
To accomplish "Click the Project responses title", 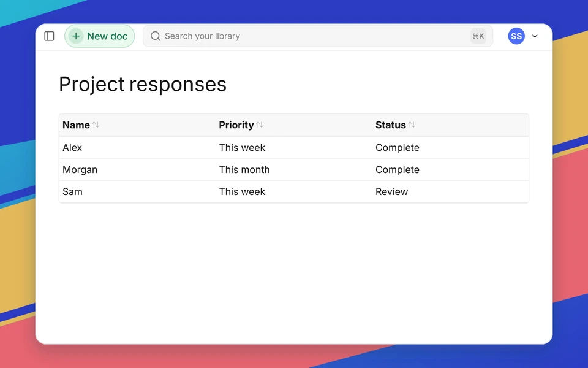I will 143,84.
